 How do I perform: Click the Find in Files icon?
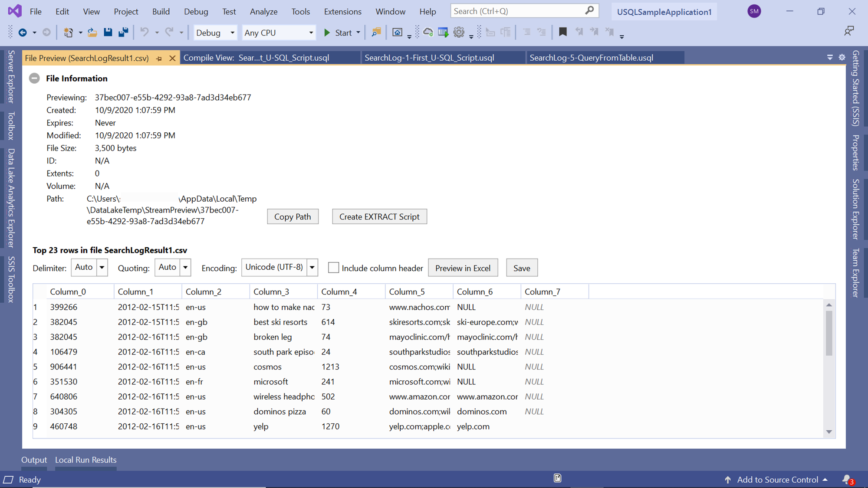point(376,33)
